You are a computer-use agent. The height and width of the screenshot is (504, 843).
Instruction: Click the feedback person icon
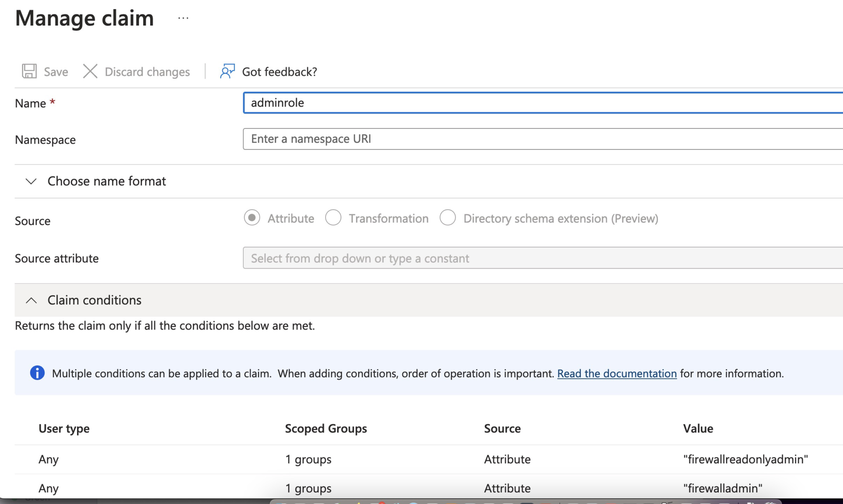tap(227, 71)
